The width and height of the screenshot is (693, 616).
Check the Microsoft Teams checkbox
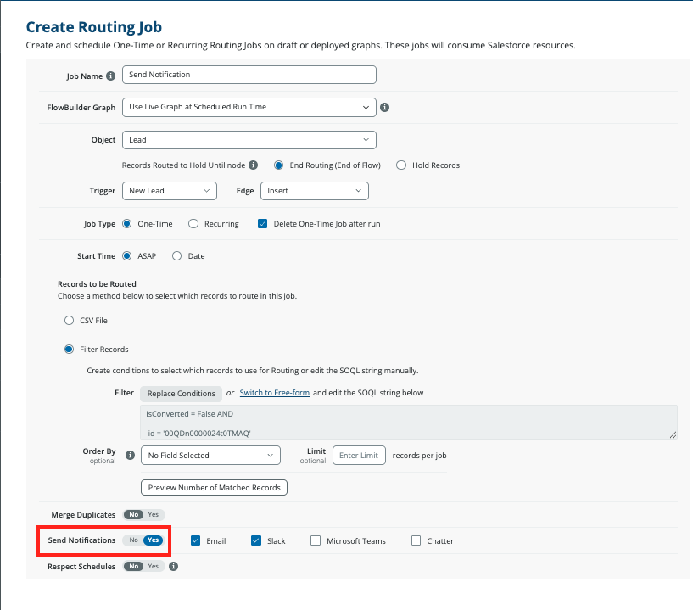[x=316, y=540]
